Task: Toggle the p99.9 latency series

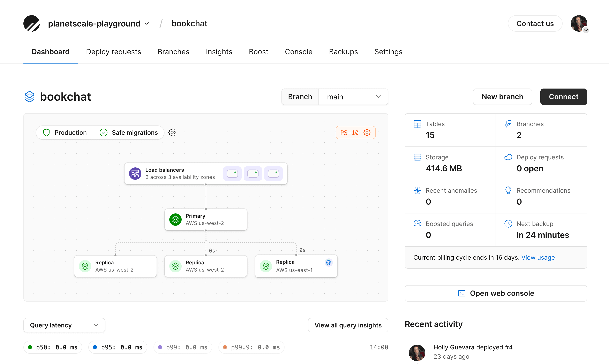Action: [x=251, y=347]
